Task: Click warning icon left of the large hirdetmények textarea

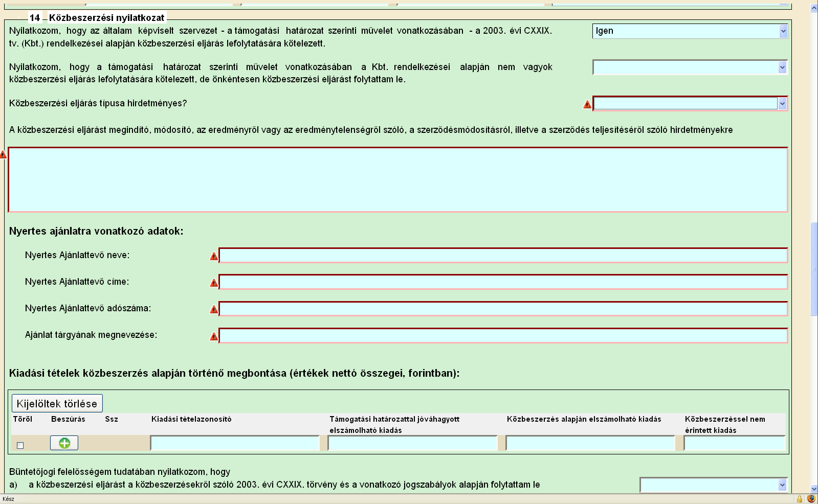Action: pos(3,154)
